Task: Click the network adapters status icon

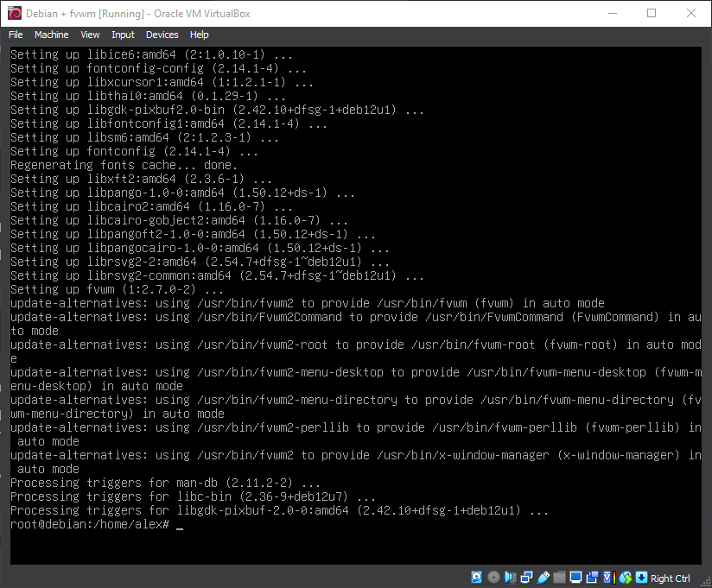Action: (x=525, y=577)
